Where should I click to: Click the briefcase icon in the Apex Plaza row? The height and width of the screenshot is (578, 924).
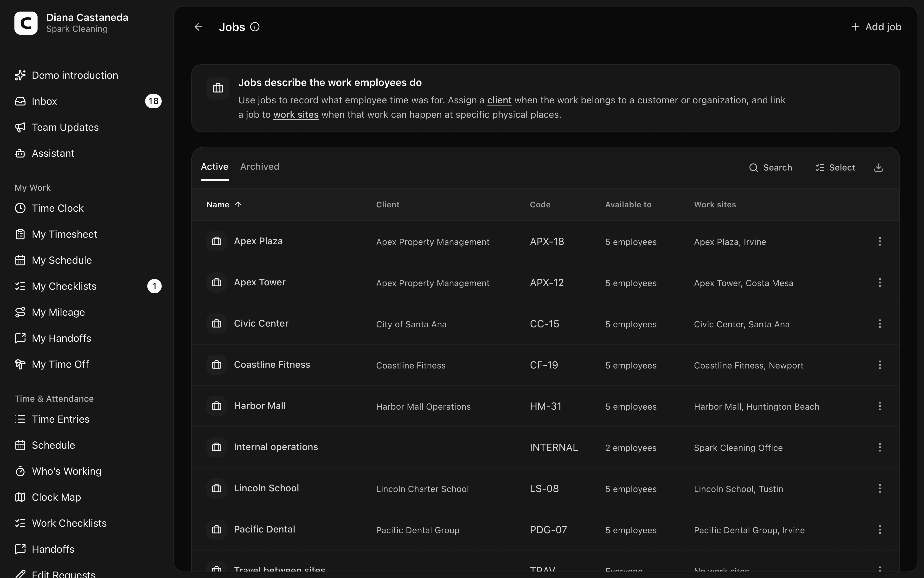pos(217,241)
